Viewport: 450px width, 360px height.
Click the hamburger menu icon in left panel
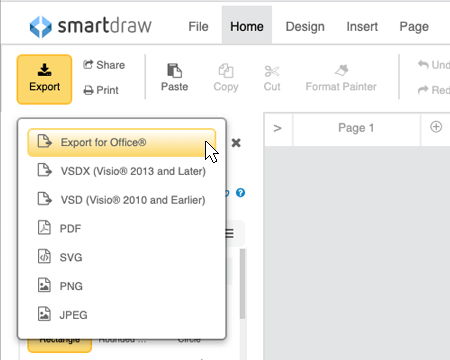click(x=230, y=233)
